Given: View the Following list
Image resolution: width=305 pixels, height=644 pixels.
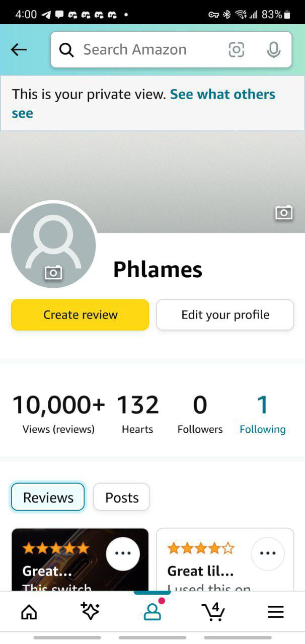Looking at the screenshot, I should [x=262, y=414].
